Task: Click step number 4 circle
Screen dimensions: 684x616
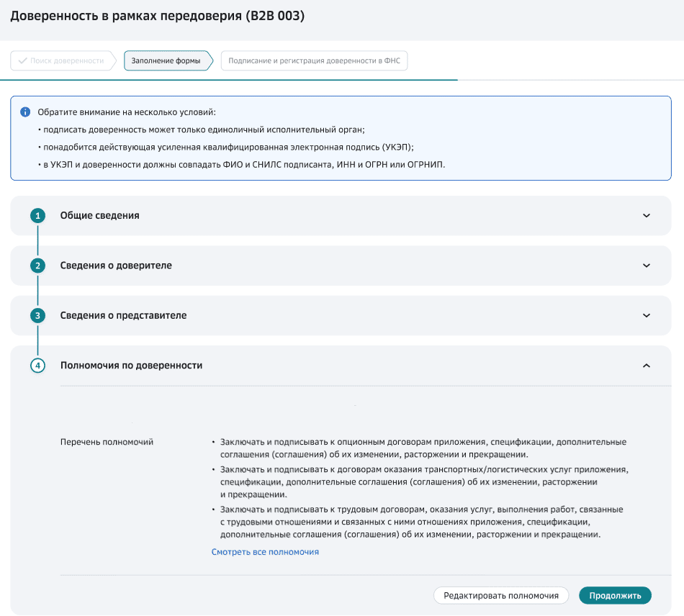Action: pos(38,366)
